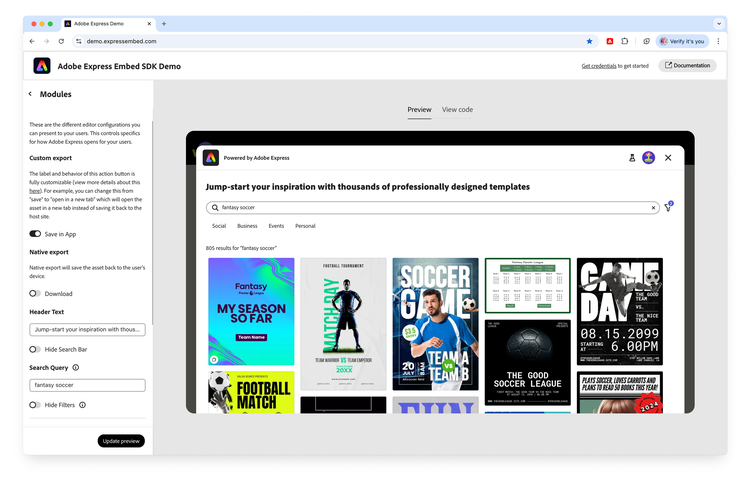Bookmark this page with the star icon

click(589, 41)
